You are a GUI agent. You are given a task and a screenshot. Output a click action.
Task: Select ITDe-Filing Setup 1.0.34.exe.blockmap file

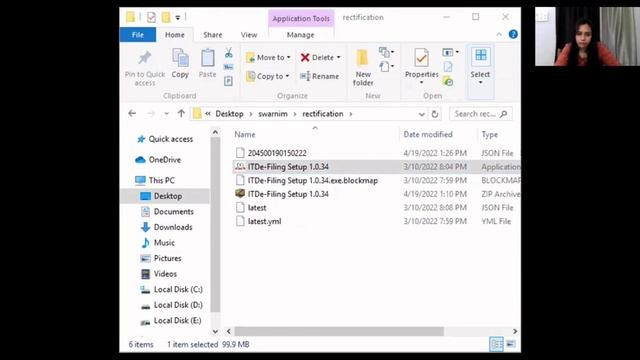tap(313, 180)
